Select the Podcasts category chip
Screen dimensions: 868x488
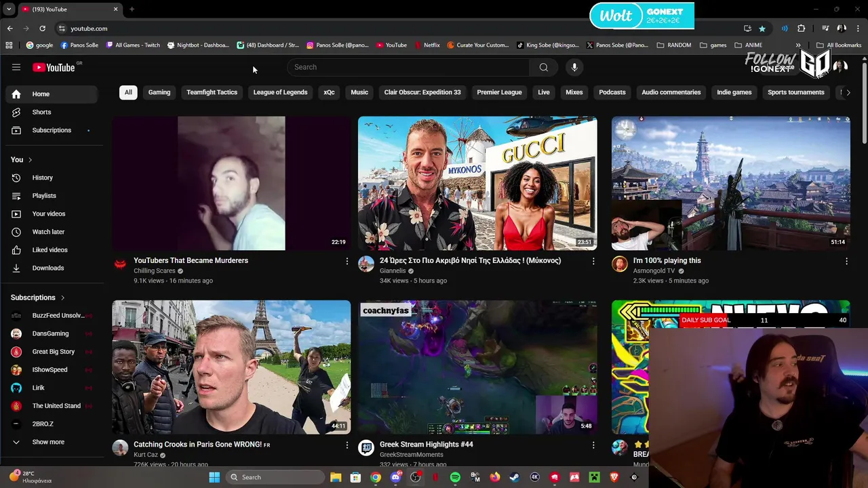tap(612, 92)
